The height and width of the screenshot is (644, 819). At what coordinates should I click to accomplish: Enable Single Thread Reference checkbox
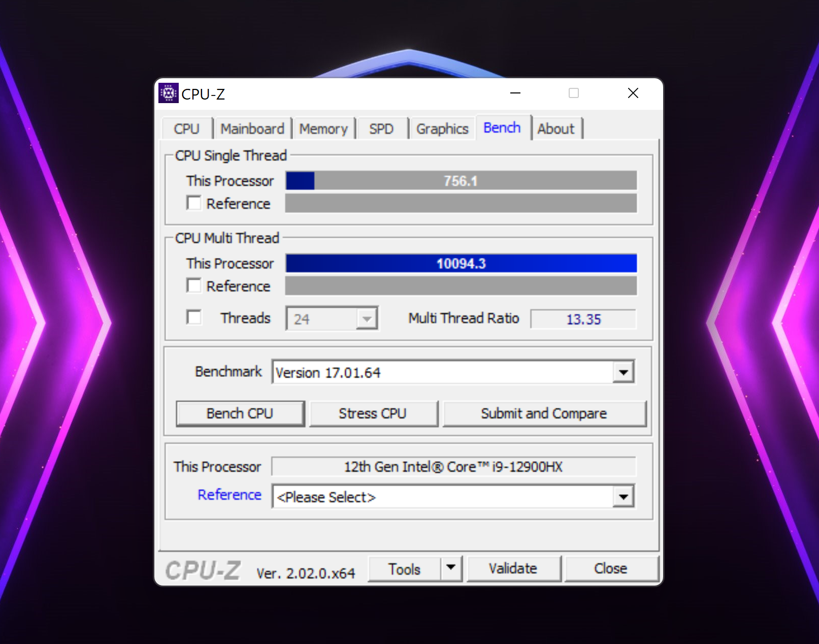(x=194, y=203)
